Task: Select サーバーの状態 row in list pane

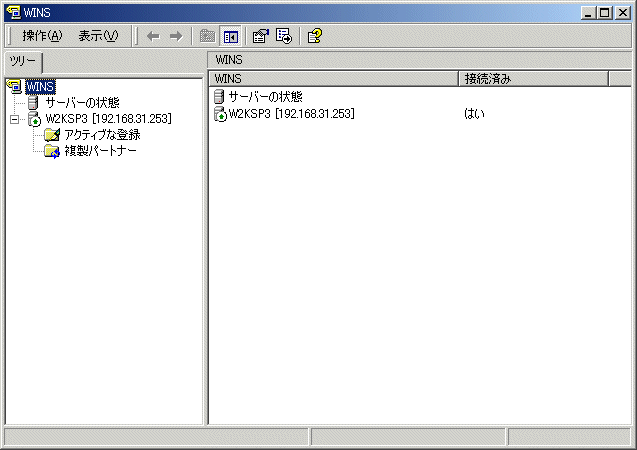Action: (x=265, y=97)
